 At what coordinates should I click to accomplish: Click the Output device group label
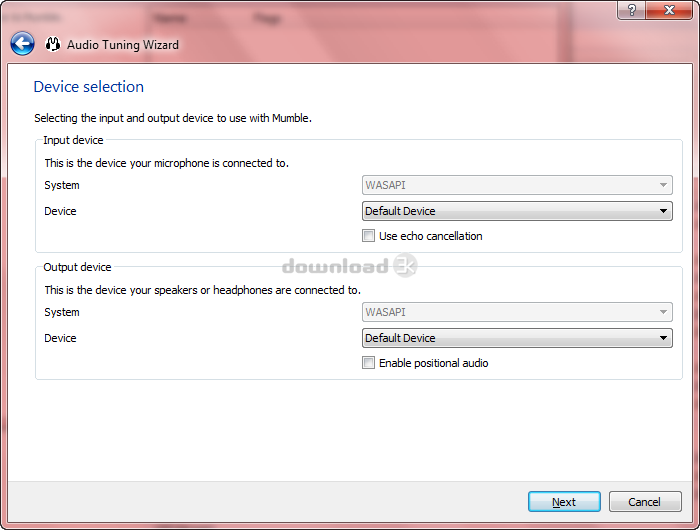(x=77, y=267)
